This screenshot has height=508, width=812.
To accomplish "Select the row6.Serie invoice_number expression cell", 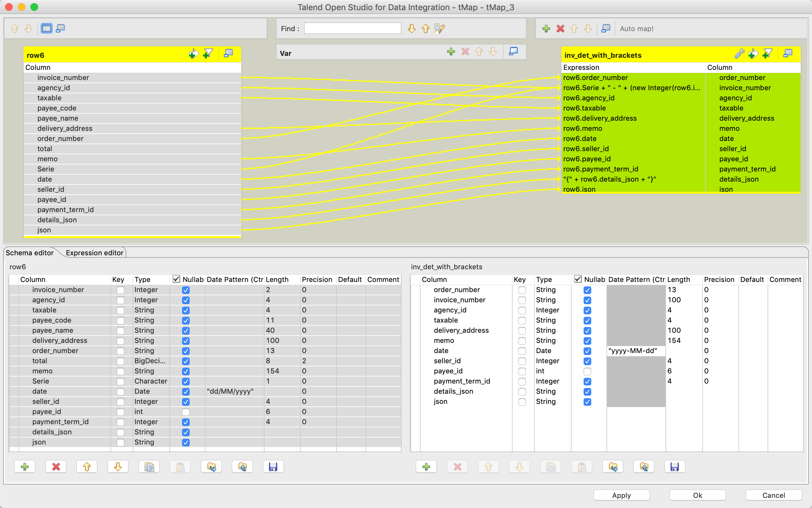I will pyautogui.click(x=633, y=88).
